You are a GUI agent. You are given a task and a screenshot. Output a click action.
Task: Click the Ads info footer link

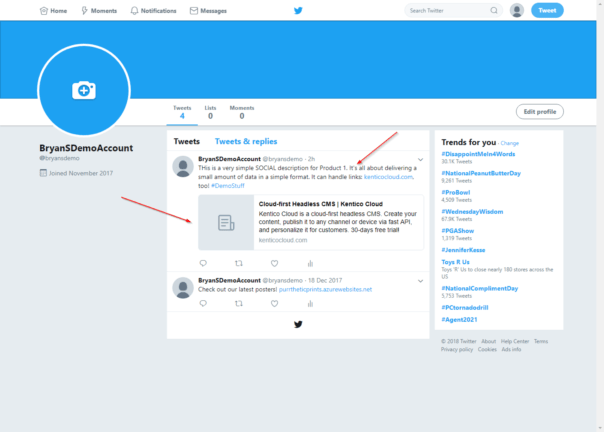pyautogui.click(x=511, y=350)
